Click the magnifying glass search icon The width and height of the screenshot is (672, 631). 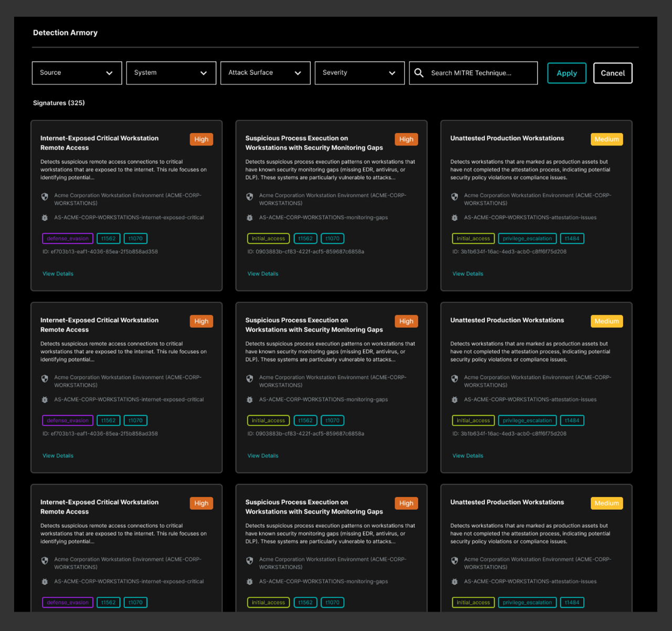(x=419, y=73)
